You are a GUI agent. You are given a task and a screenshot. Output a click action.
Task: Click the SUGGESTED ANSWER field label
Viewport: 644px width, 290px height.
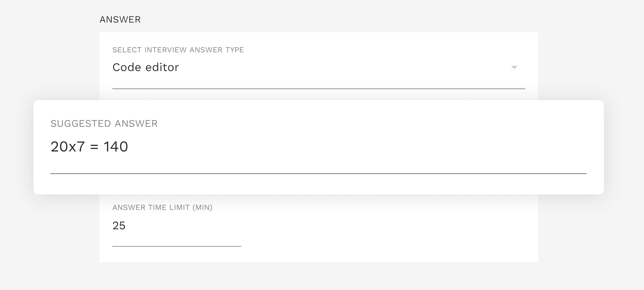tap(104, 123)
